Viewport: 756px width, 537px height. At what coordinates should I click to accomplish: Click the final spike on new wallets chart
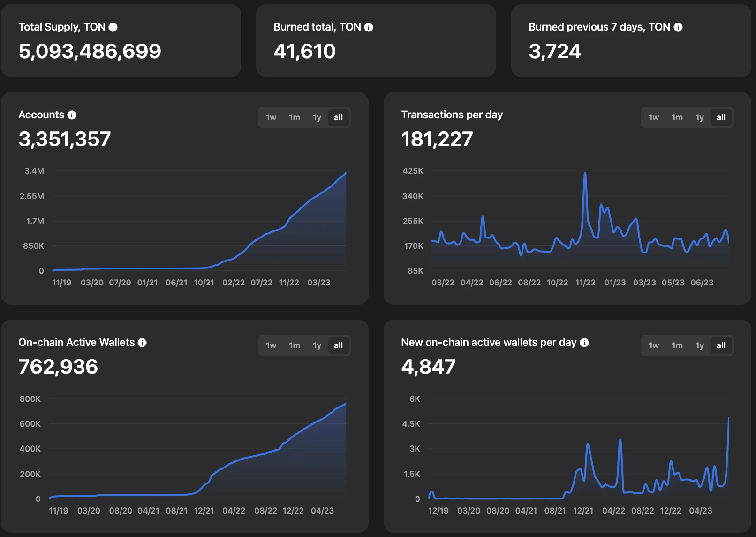point(728,419)
